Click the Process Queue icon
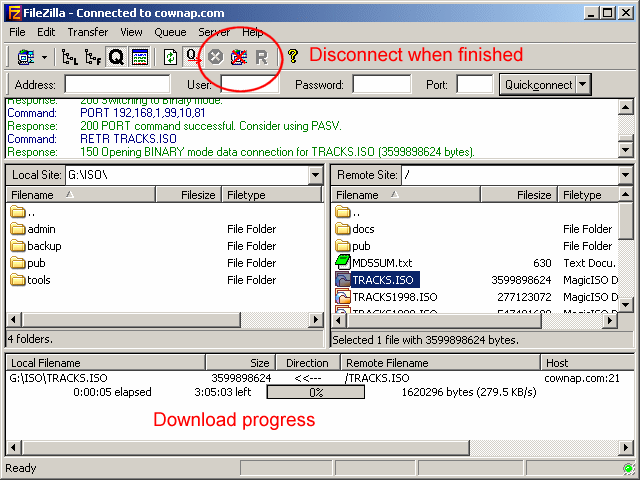The width and height of the screenshot is (640, 480). (x=193, y=57)
